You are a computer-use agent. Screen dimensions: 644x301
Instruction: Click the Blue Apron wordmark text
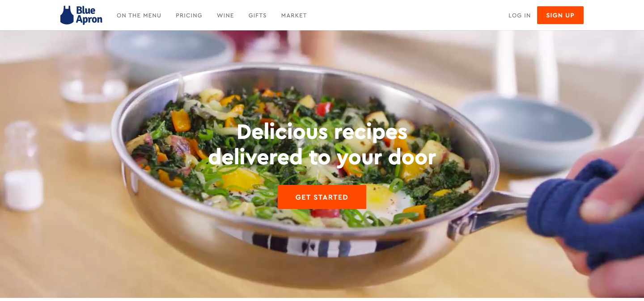coord(89,15)
